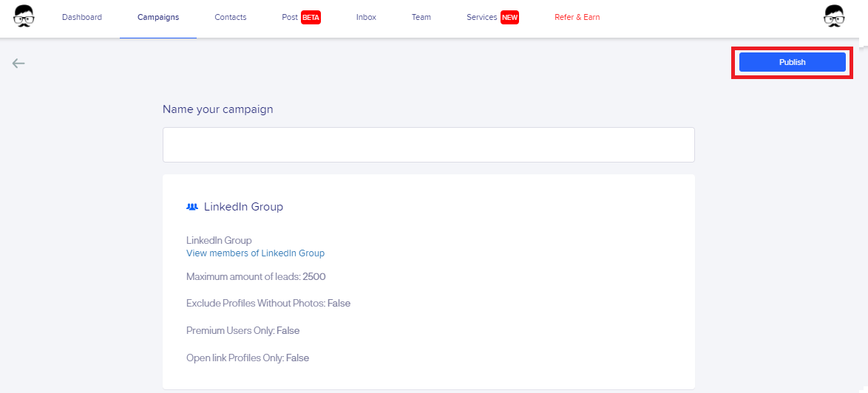Click the LinkedIn Group section heading
Screen dimensions: 868x393
(x=243, y=207)
